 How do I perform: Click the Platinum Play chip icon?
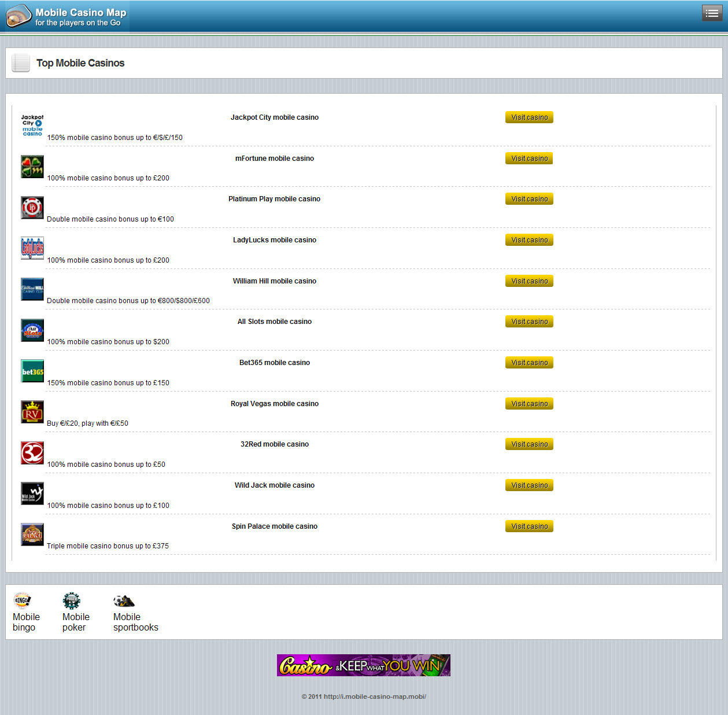(x=32, y=208)
